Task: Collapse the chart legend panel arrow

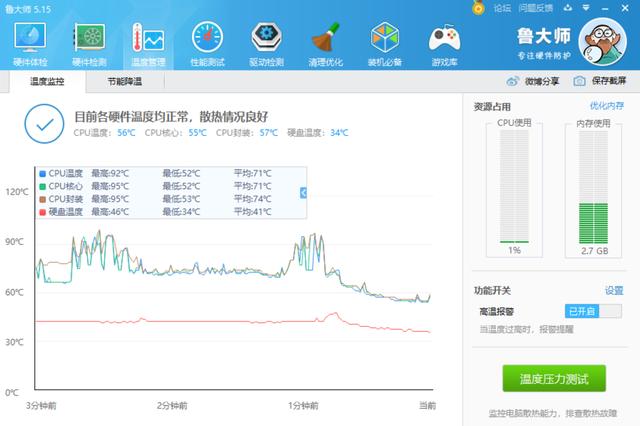Action: 303,193
